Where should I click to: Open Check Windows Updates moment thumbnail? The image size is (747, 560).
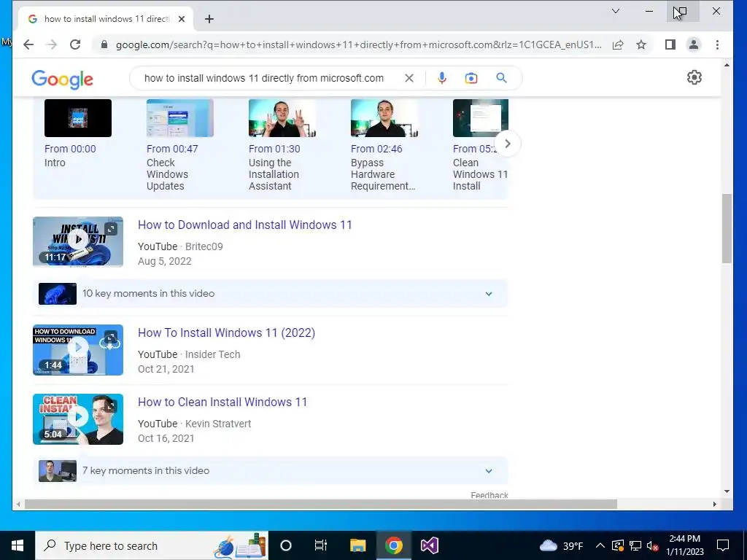(180, 118)
